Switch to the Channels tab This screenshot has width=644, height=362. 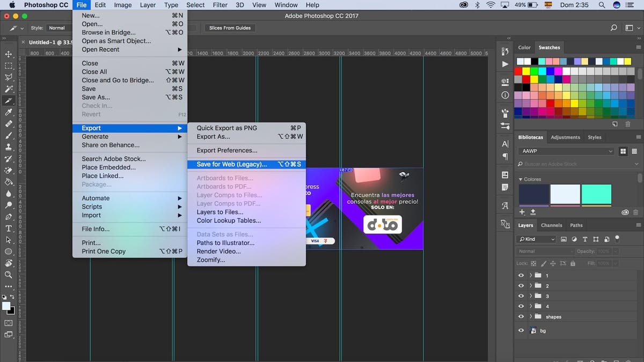(551, 225)
